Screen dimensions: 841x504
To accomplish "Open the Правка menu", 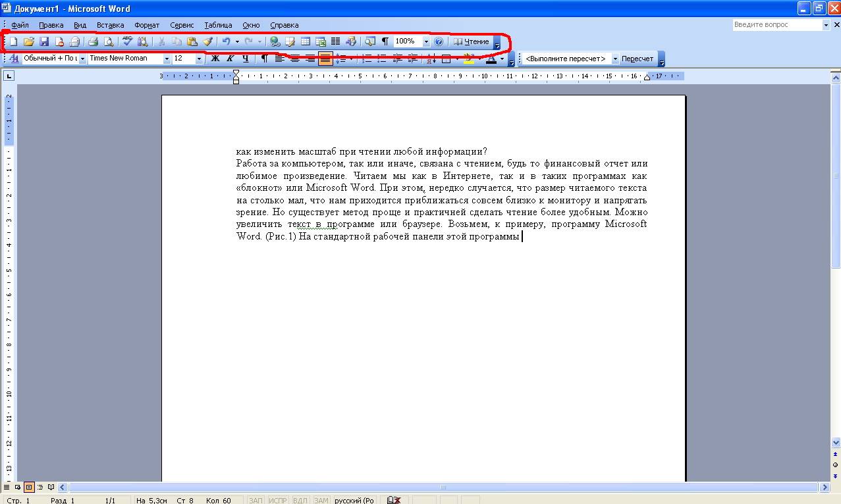I will (51, 25).
